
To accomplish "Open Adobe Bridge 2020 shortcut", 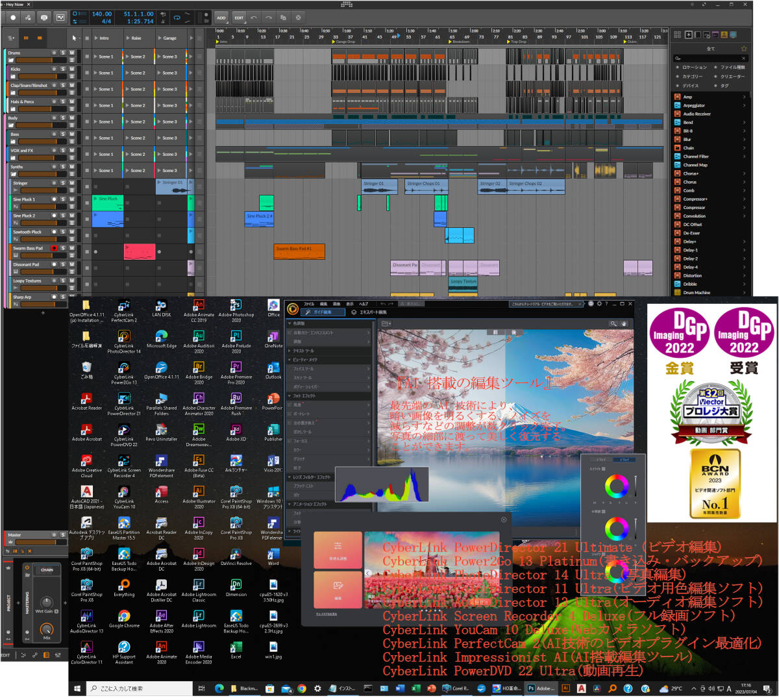I will 199,373.
